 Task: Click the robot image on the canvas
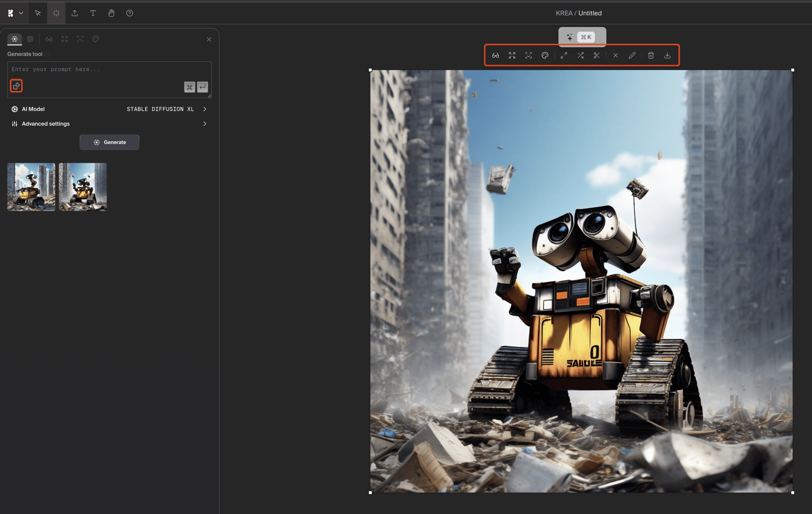coord(581,281)
